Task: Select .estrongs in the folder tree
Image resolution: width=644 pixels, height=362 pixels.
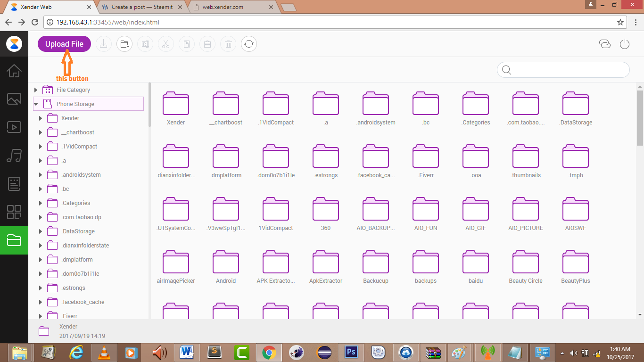Action: coord(74,288)
